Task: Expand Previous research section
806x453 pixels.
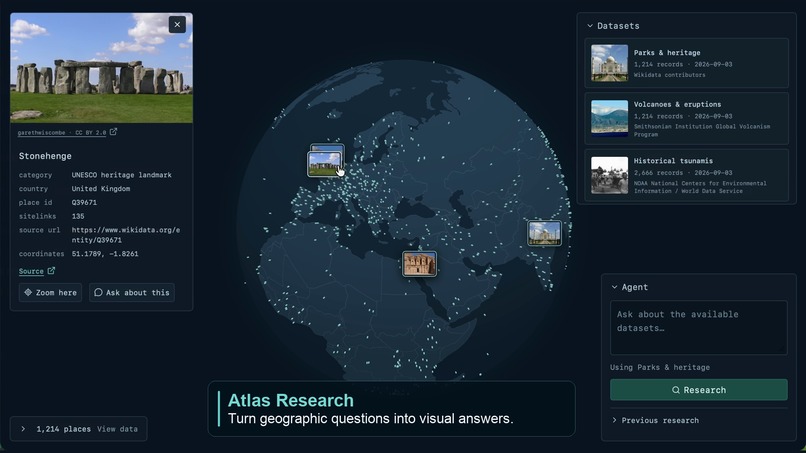Action: 655,420
